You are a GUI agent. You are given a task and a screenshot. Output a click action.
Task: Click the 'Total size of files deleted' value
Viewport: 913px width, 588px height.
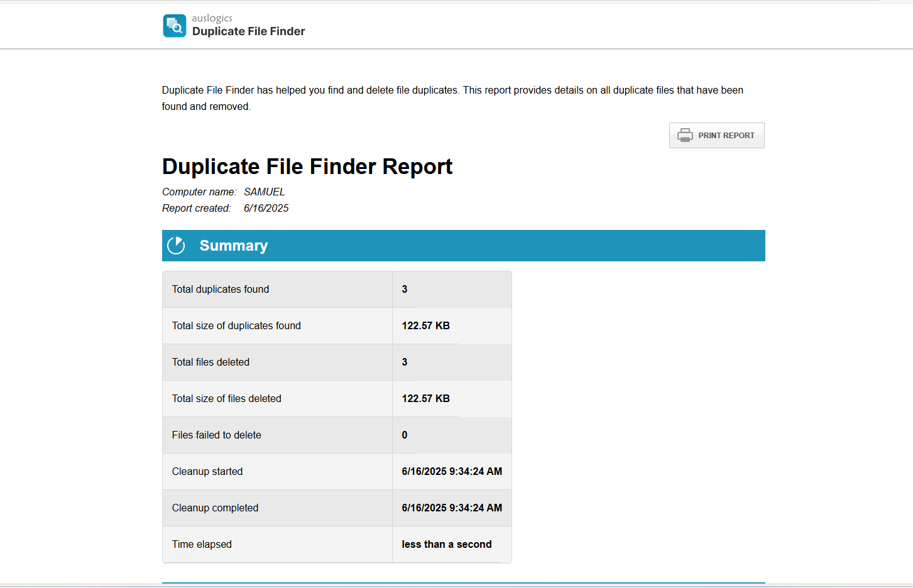(425, 398)
